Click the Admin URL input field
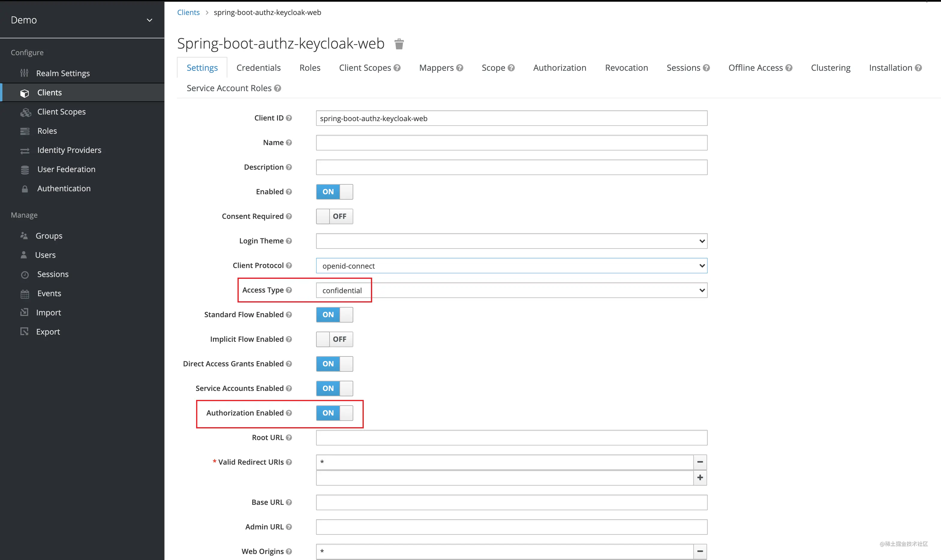The width and height of the screenshot is (941, 560). click(x=512, y=527)
